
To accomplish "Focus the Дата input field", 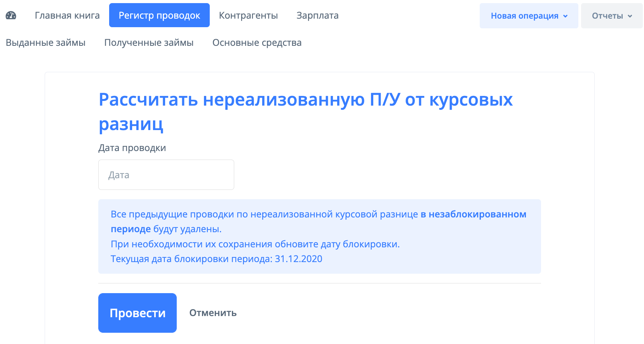I will coord(166,175).
